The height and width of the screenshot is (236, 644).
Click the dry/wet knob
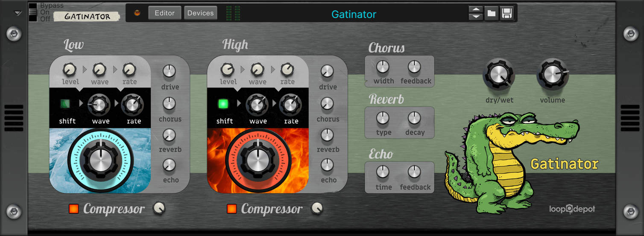(498, 75)
